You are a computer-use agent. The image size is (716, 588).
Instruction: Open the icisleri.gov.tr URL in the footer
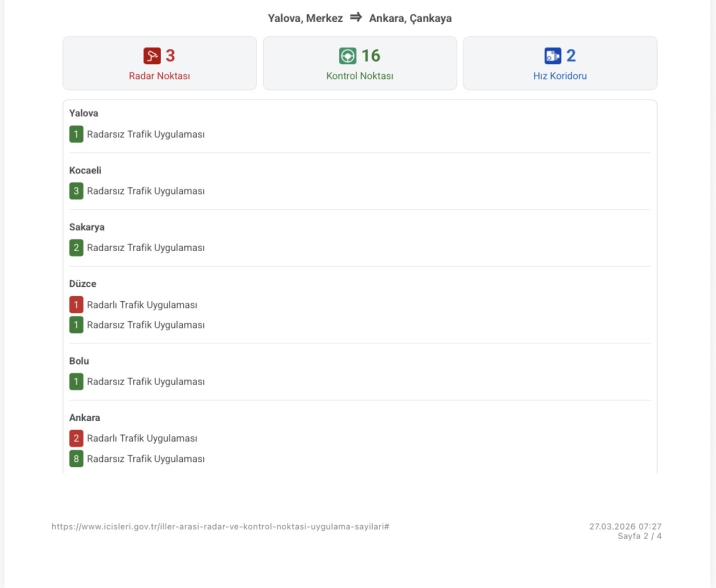click(x=220, y=526)
